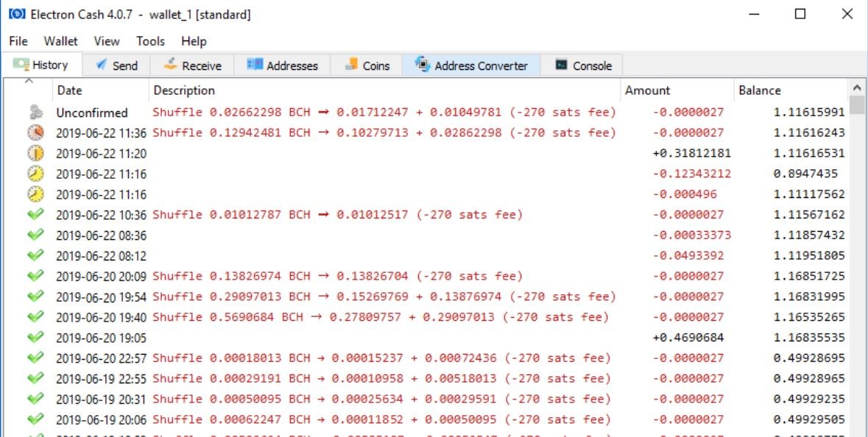Click the Electron Cash app icon in title bar

(17, 14)
